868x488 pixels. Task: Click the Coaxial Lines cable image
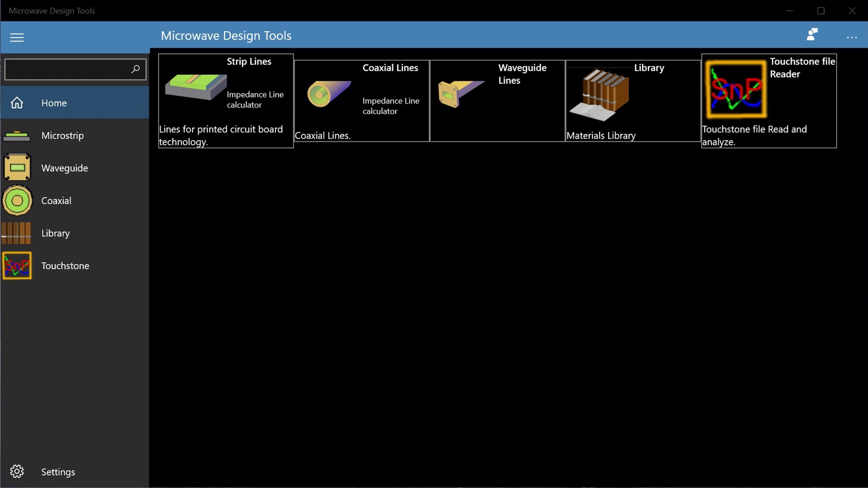click(328, 93)
